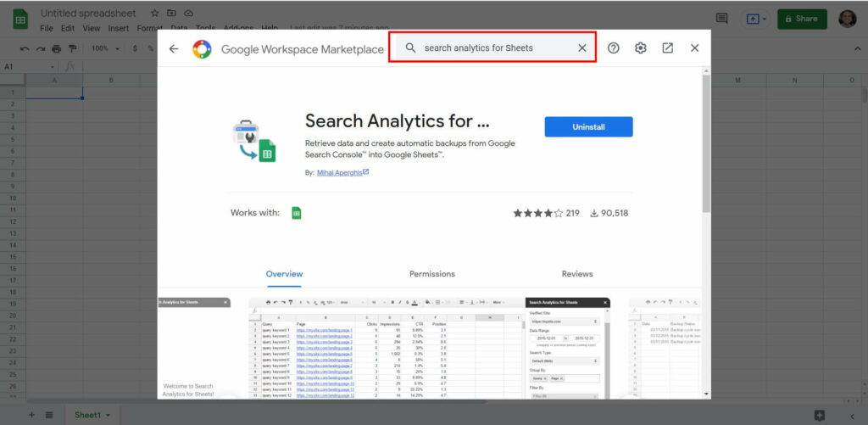868x425 pixels.
Task: Check the cloud save status icon
Action: (188, 13)
